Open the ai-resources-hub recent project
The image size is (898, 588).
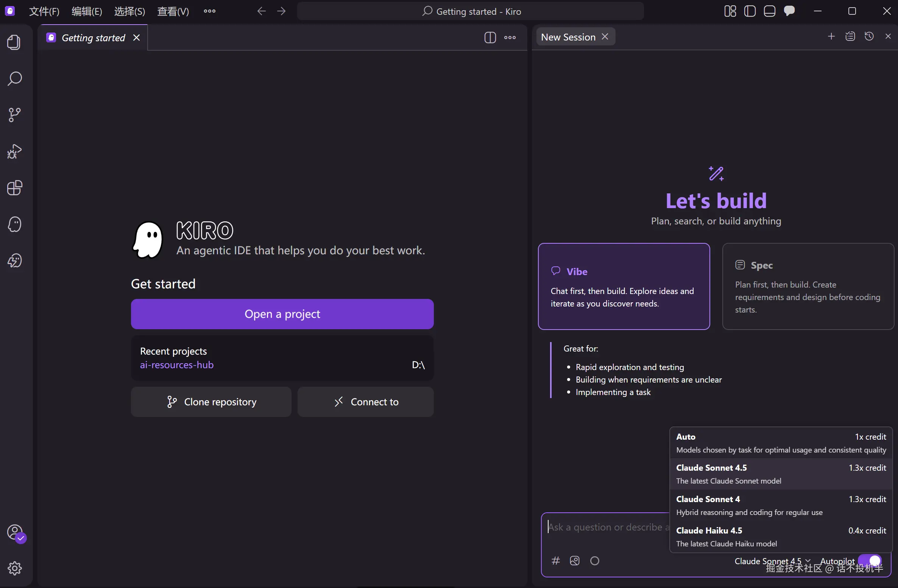[x=177, y=365]
